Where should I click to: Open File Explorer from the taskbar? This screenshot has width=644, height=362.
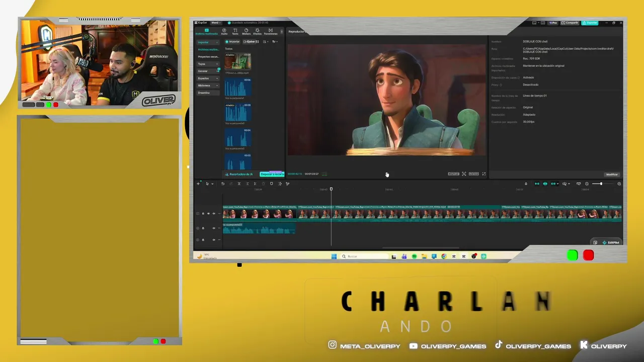pos(424,256)
